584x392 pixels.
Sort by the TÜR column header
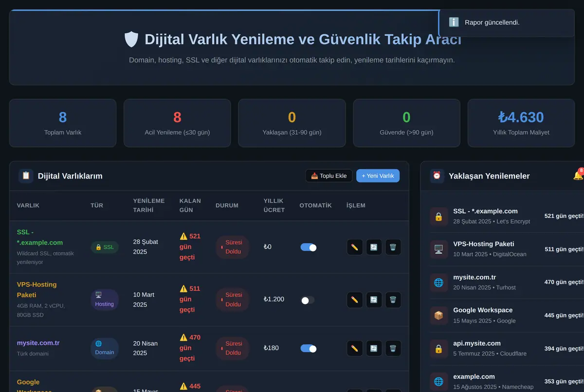(x=97, y=205)
